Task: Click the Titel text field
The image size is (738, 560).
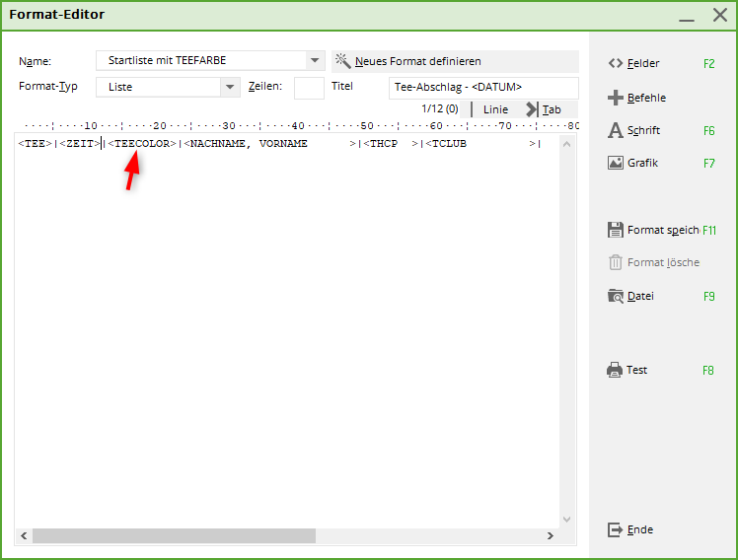Action: (x=483, y=88)
